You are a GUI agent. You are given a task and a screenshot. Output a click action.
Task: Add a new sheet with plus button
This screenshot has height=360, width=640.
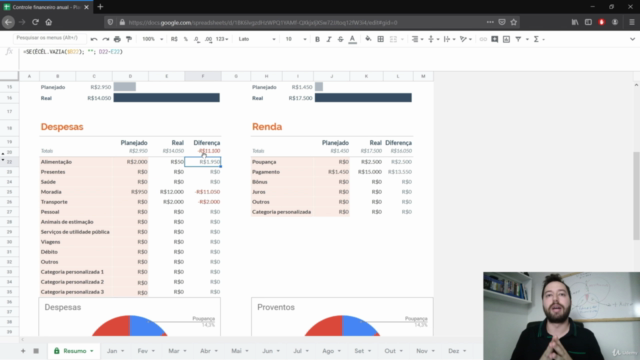(23, 351)
